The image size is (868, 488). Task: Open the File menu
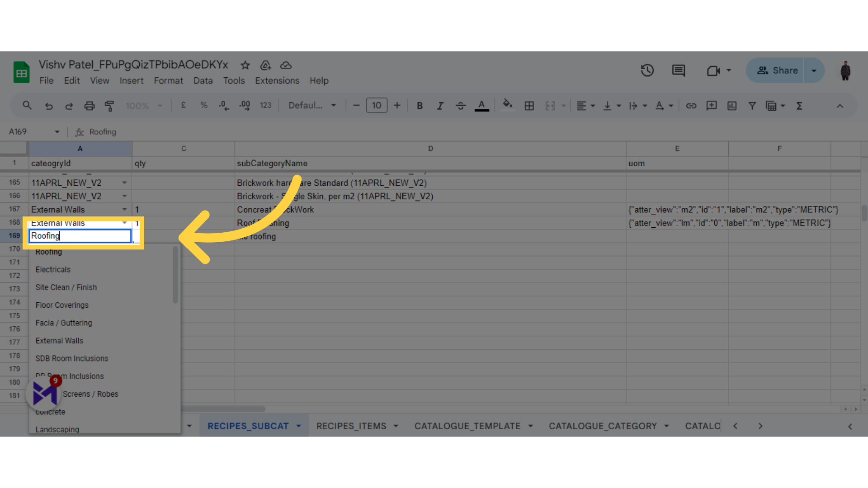click(46, 81)
